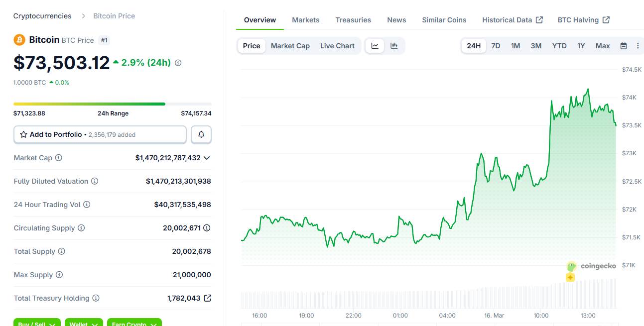The height and width of the screenshot is (326, 644).
Task: Click the Market Cap info icon
Action: click(59, 158)
